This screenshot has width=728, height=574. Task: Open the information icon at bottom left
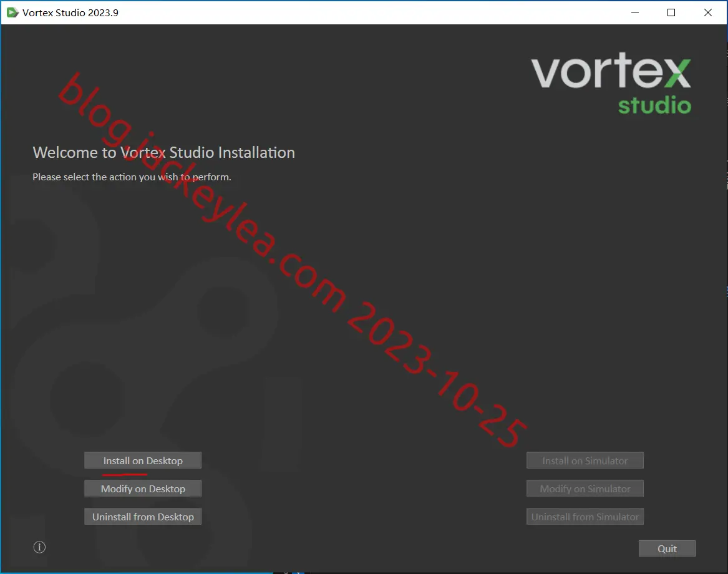[x=39, y=547]
